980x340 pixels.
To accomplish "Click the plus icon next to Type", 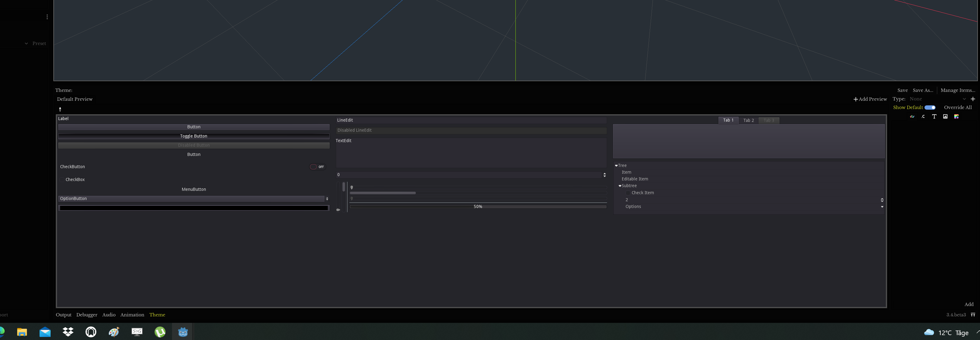I will coord(974,99).
